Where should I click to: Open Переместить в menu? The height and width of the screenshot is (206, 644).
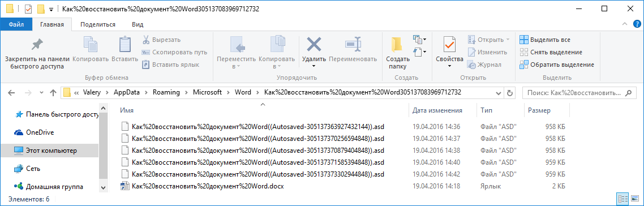pos(236,53)
